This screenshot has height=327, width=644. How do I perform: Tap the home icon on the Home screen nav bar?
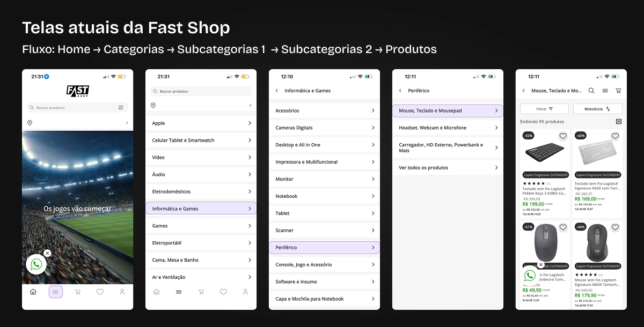pyautogui.click(x=33, y=292)
